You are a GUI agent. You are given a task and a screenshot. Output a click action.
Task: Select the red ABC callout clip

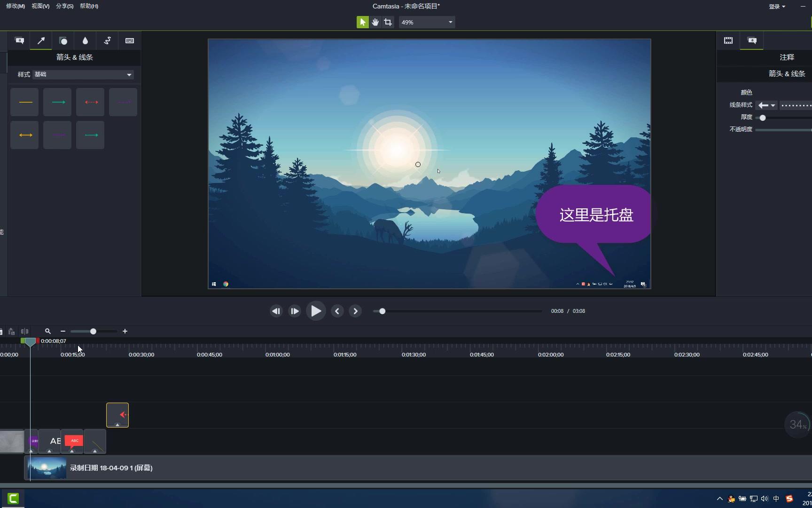[x=72, y=441]
